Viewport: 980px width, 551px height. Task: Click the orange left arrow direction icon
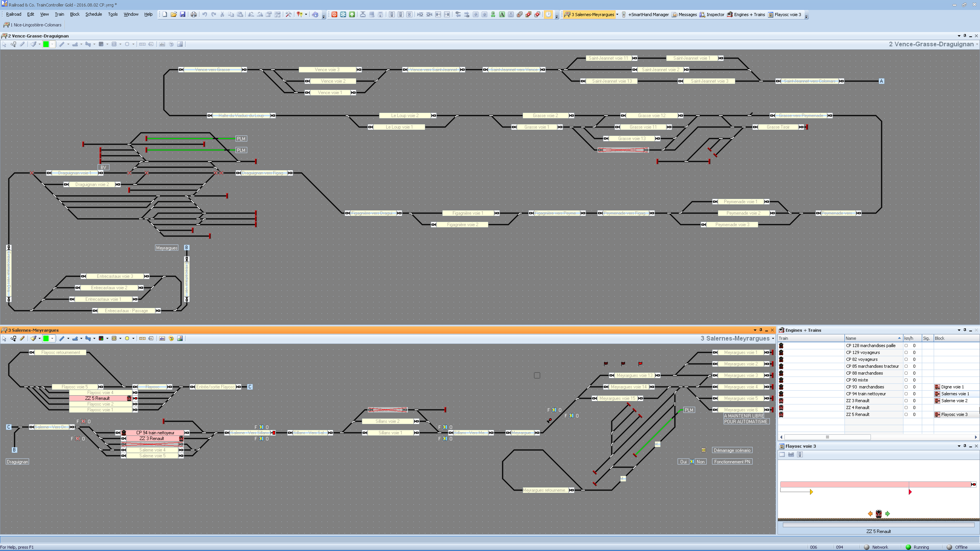tap(870, 514)
